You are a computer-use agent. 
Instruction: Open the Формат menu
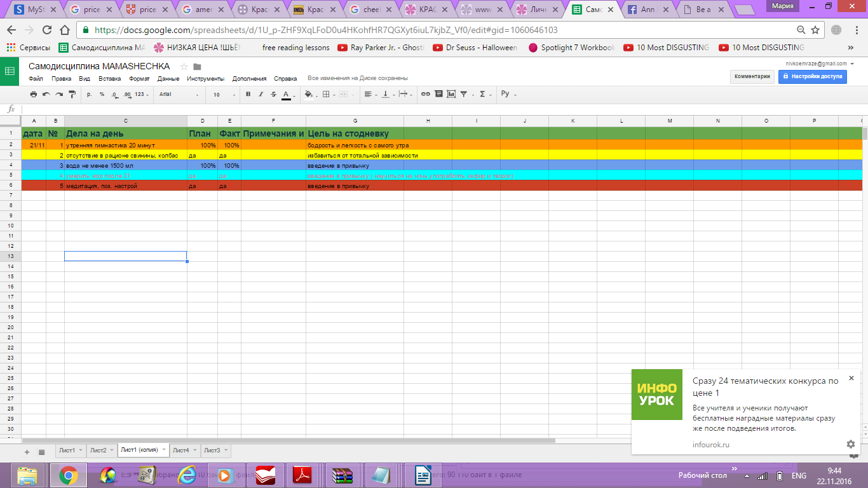[x=139, y=79]
